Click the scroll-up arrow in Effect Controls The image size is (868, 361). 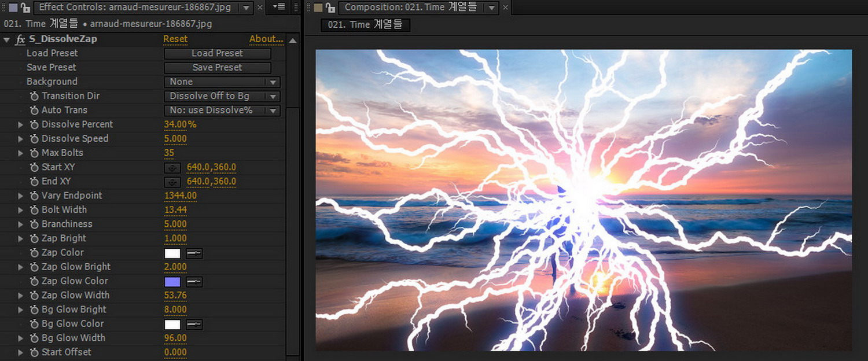click(293, 40)
